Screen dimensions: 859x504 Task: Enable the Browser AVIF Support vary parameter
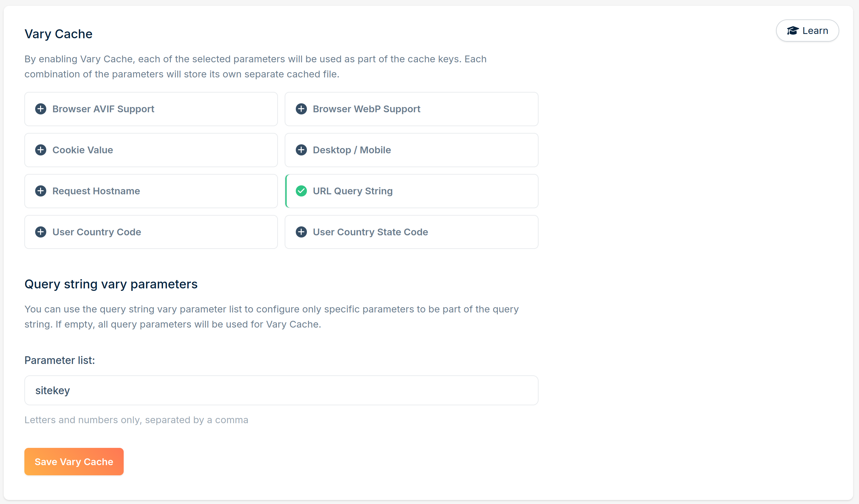(151, 109)
